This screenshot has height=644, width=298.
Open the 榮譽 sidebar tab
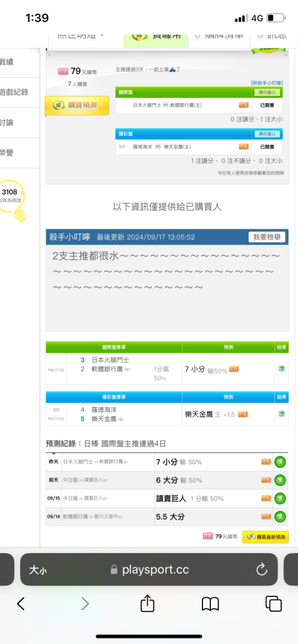7,153
